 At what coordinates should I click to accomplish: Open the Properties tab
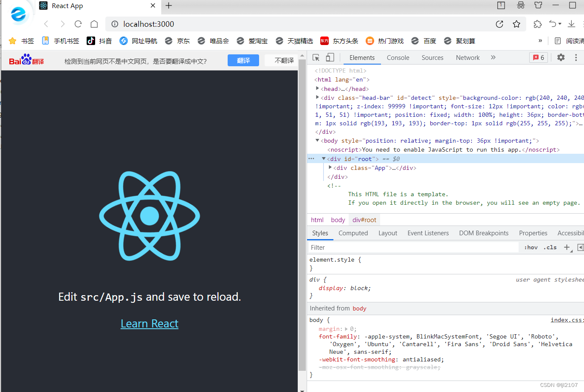(533, 233)
